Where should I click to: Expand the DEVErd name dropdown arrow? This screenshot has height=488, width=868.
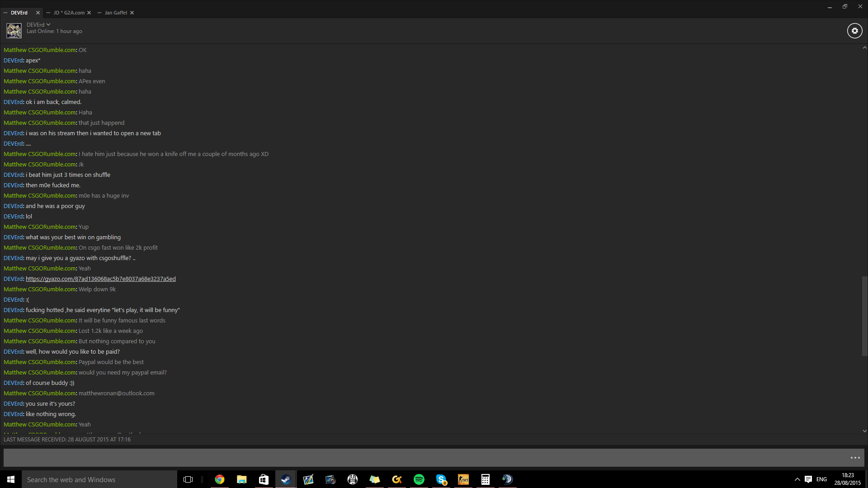(x=48, y=25)
